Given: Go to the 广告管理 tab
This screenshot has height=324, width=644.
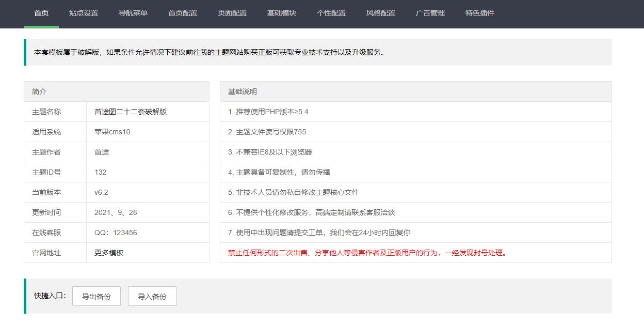Looking at the screenshot, I should coord(430,13).
